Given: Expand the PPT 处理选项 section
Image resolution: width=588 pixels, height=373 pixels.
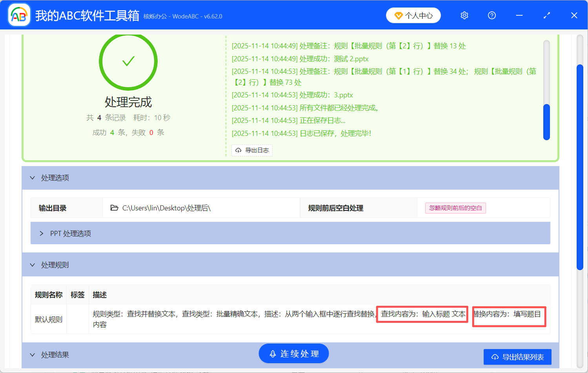Looking at the screenshot, I should 42,233.
